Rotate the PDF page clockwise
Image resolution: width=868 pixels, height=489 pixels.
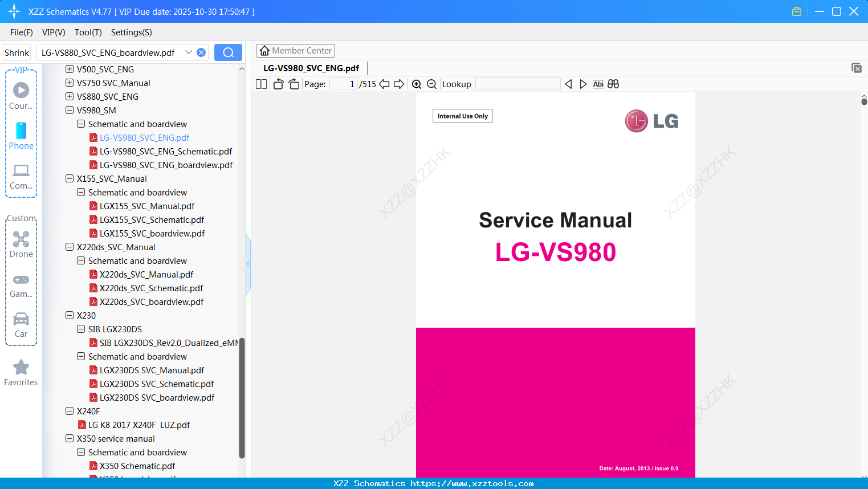pyautogui.click(x=293, y=84)
